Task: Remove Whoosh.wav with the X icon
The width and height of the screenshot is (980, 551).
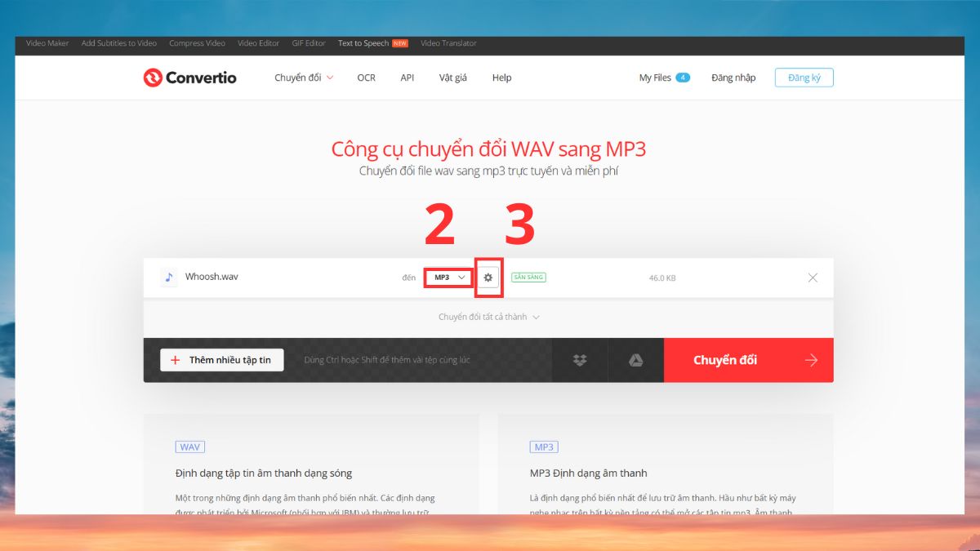Action: coord(813,278)
